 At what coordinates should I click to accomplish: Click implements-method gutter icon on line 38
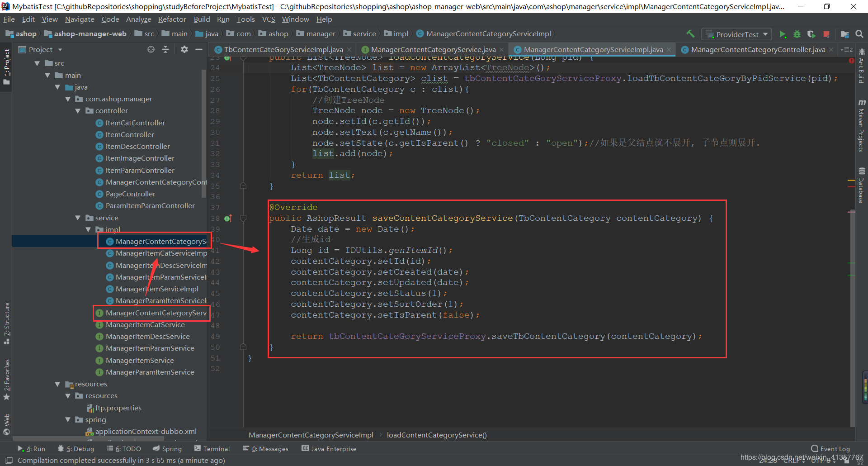point(228,219)
